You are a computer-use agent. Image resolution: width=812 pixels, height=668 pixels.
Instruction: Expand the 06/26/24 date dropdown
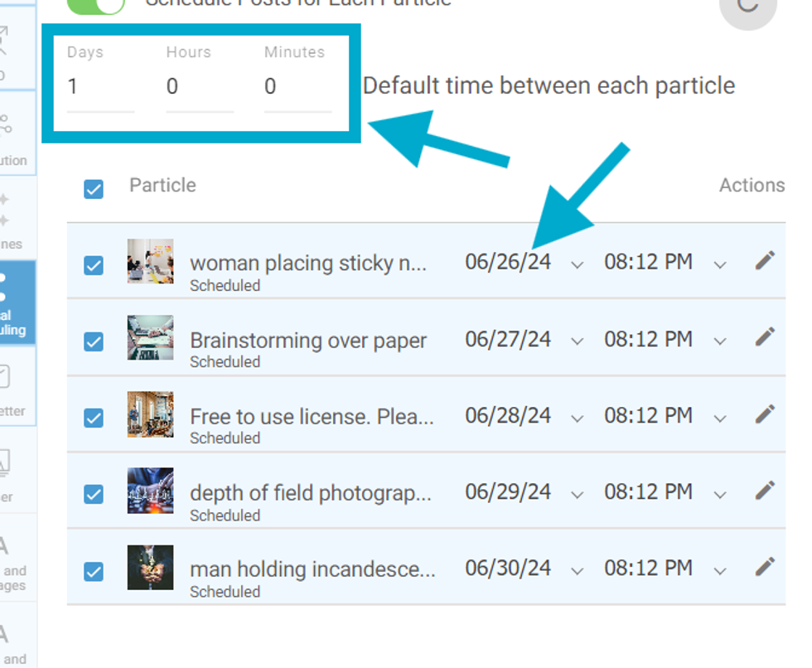tap(578, 264)
